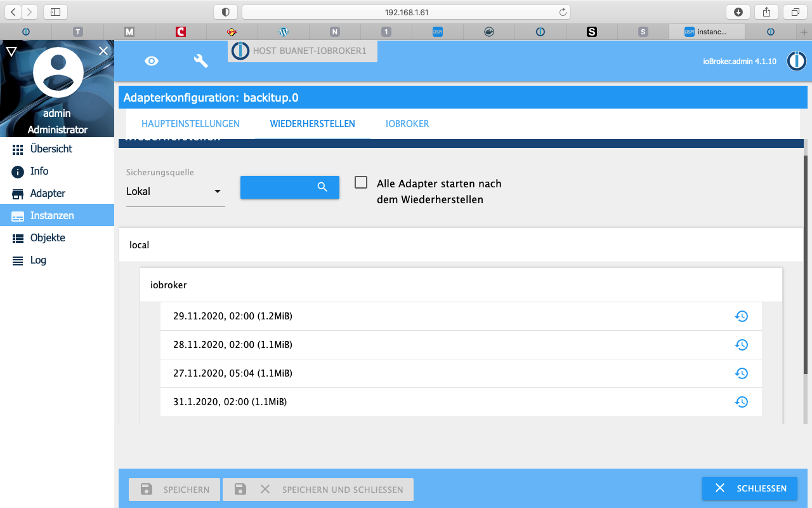Click the backup entry 31.1.2020, 02:00 (1.1MiB)
Screen dimensions: 812x508
[461, 402]
